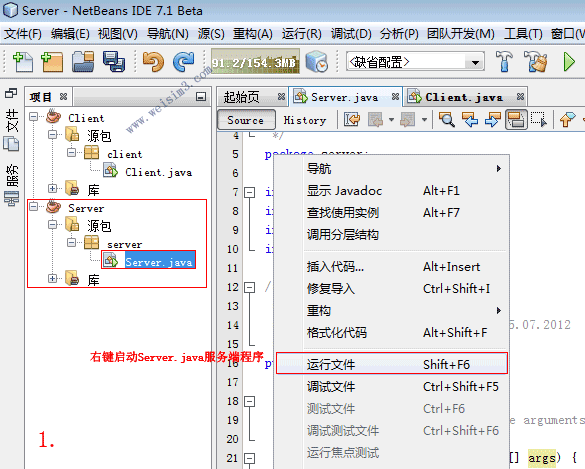Screen dimensions: 585x469
Task: Choose 运行文件 from the context menu
Action: (x=392, y=363)
